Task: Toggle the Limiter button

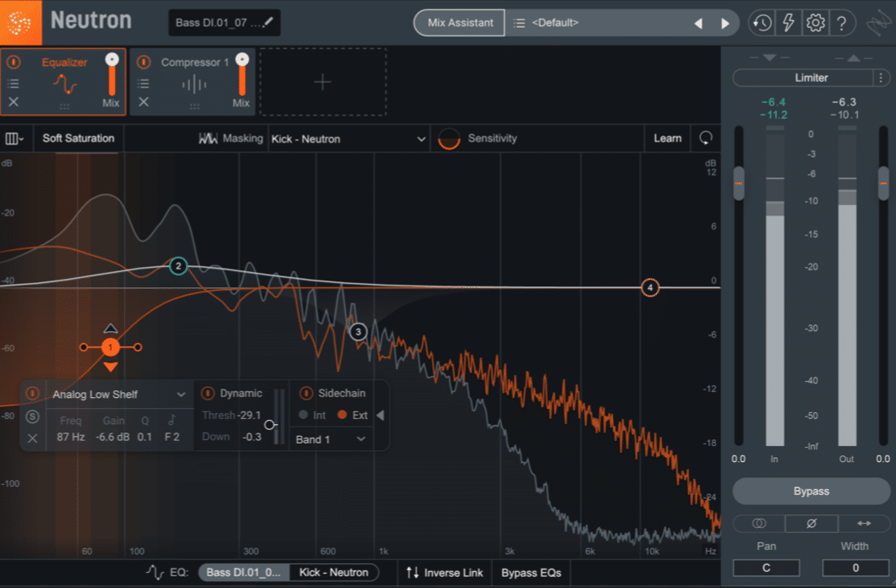Action: (803, 78)
